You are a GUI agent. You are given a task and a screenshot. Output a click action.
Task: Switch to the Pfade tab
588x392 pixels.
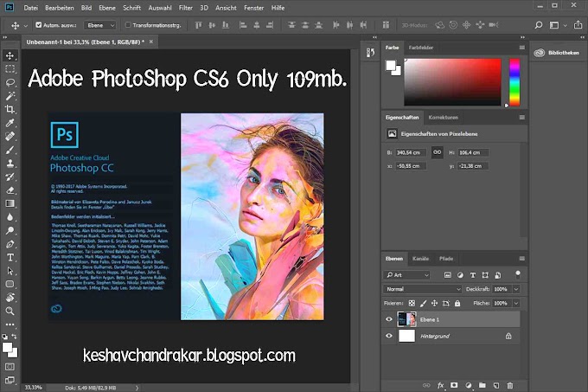point(446,259)
